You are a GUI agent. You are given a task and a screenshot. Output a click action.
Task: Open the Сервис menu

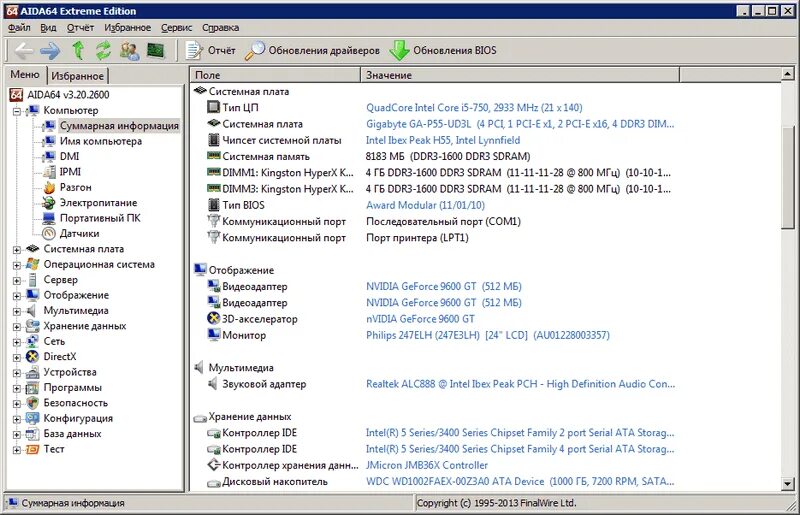[x=177, y=28]
